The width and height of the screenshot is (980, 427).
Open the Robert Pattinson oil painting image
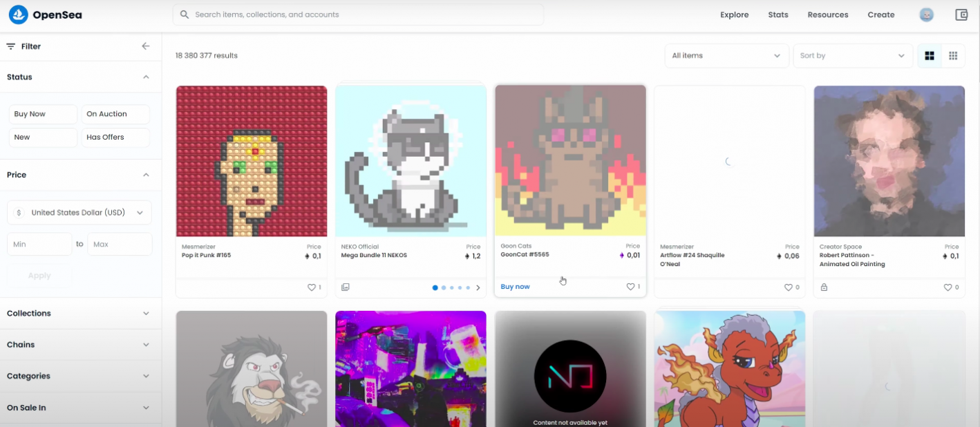tap(889, 161)
